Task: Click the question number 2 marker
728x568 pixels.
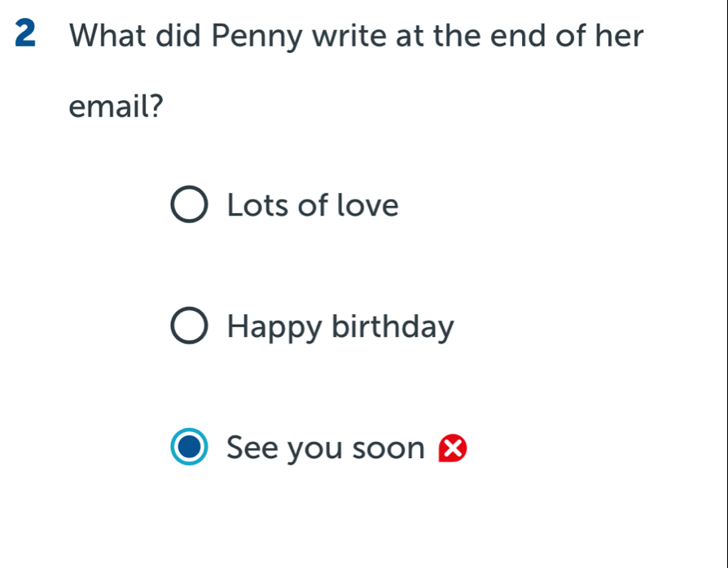Action: pyautogui.click(x=24, y=34)
